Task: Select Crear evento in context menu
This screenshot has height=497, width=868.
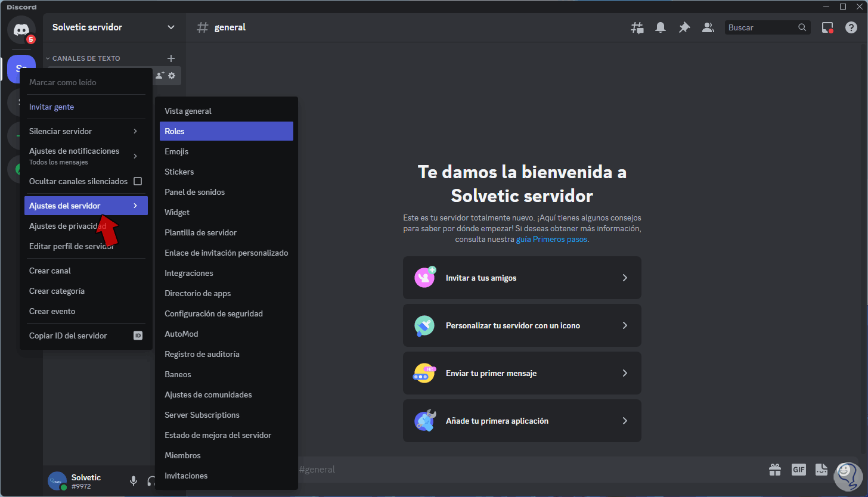Action: [86, 311]
